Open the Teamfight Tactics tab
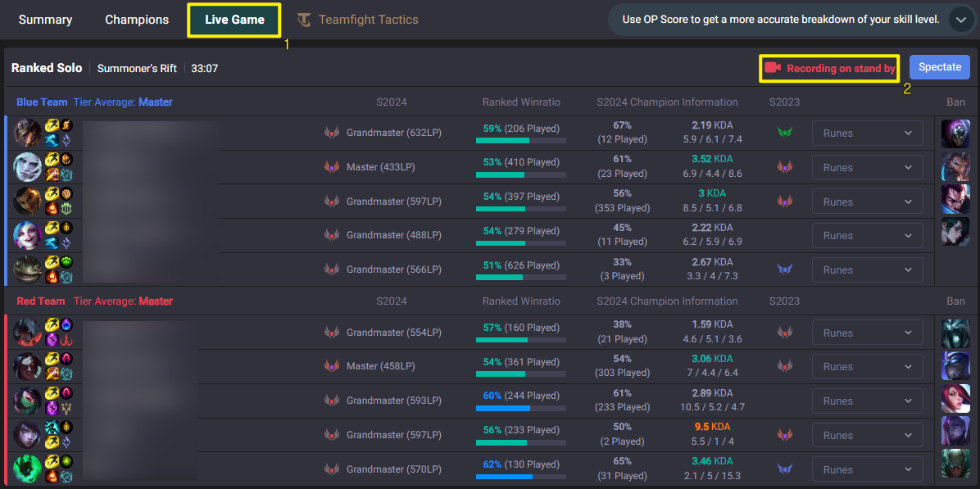The image size is (980, 489). click(x=368, y=20)
